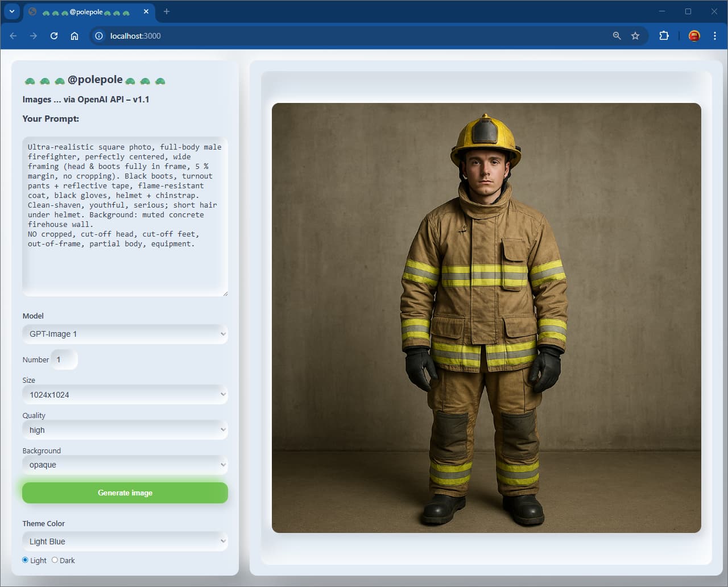728x587 pixels.
Task: Open the Size dropdown set to 1024x1024
Action: (125, 395)
